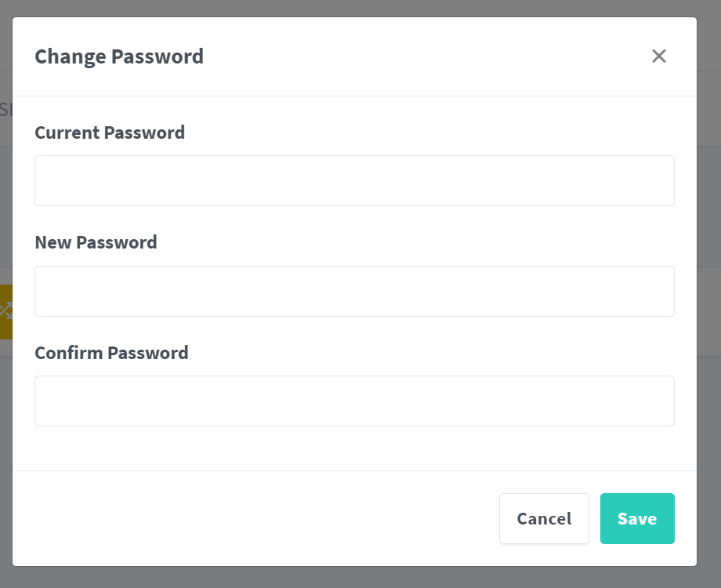Discard changes by clicking Cancel
Viewport: 721px width, 588px height.
pyautogui.click(x=544, y=518)
